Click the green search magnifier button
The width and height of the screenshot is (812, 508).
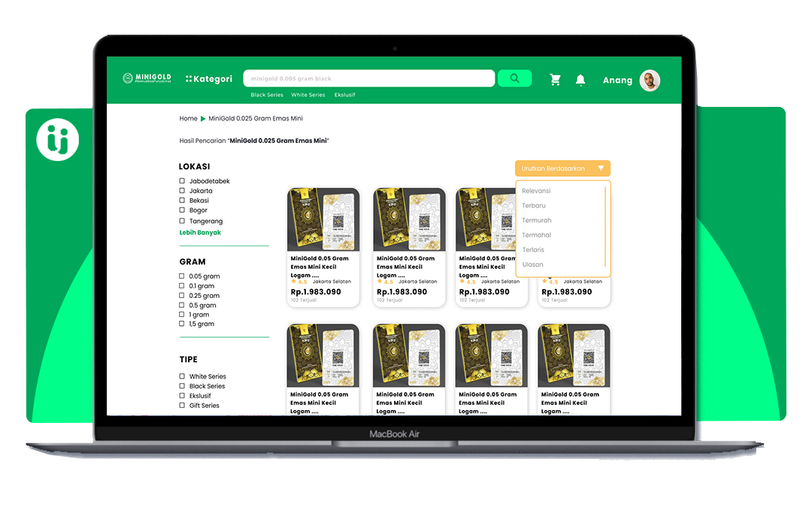pyautogui.click(x=514, y=78)
